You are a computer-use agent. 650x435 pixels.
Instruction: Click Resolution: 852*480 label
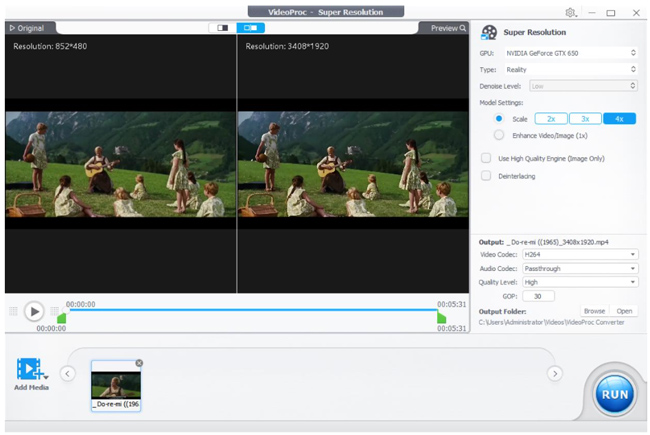pos(50,46)
